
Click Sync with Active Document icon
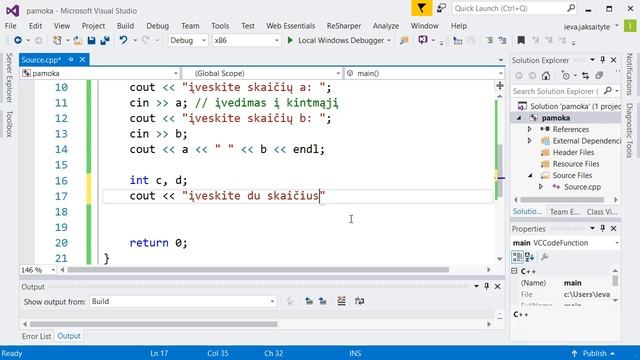click(585, 76)
